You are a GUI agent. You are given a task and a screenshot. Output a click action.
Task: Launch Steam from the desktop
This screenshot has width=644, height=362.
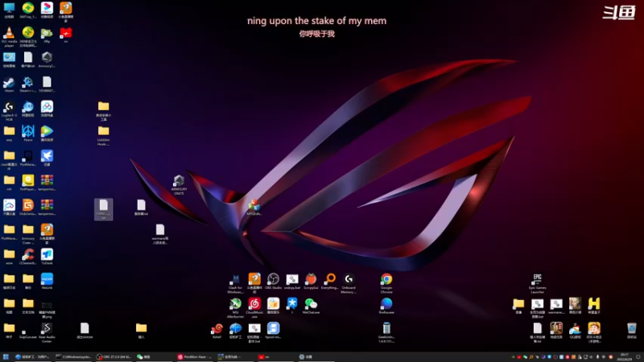tap(9, 85)
